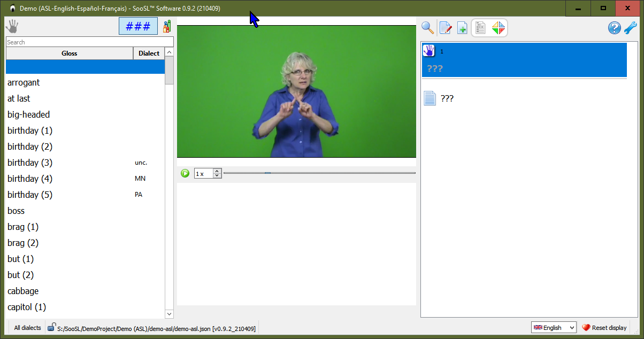Decrease playback speed with down arrow
This screenshot has width=644, height=339.
(217, 175)
